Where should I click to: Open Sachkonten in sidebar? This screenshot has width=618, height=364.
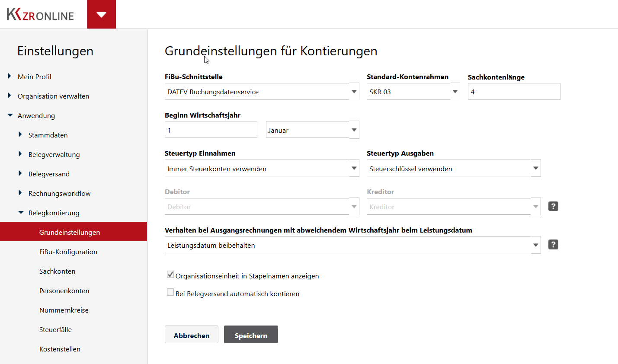(x=58, y=271)
